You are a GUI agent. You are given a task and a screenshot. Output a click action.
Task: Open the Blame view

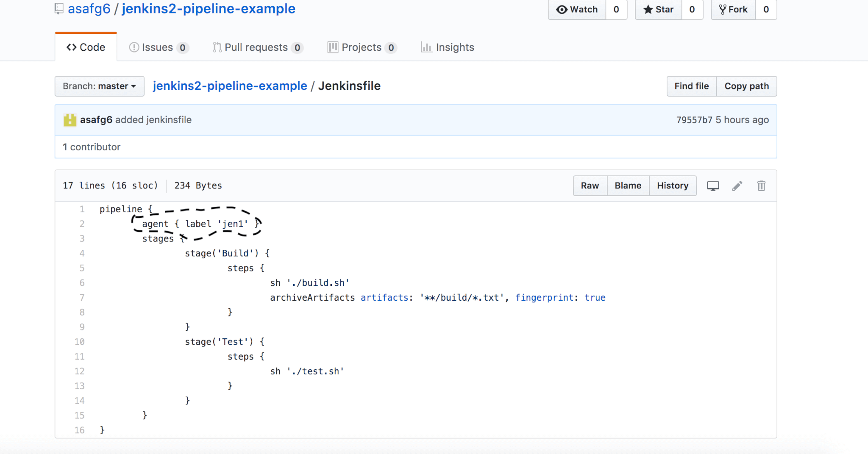[628, 186]
